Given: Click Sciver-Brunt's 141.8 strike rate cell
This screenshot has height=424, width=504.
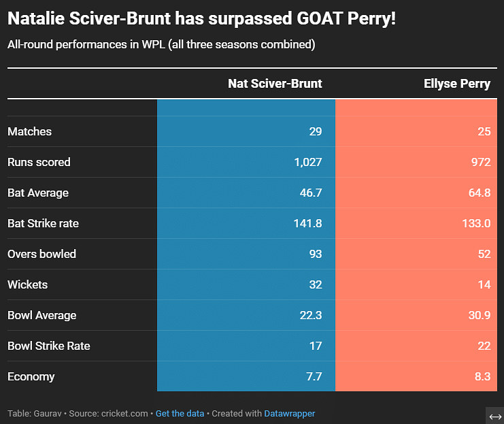Looking at the screenshot, I should [306, 223].
